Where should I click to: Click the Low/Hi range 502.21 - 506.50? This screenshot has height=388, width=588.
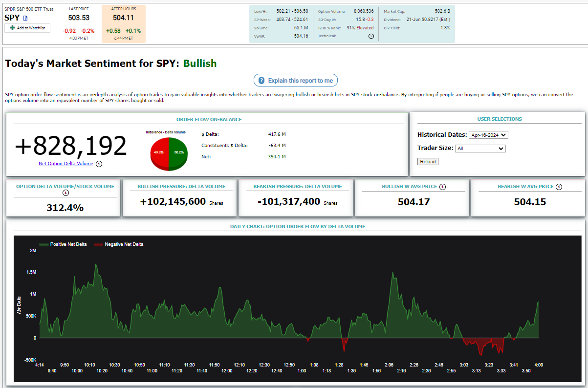click(292, 11)
